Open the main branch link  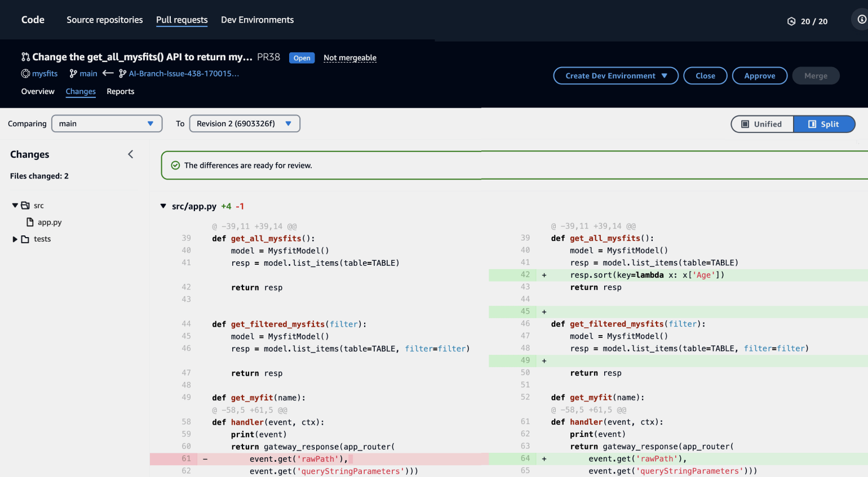pos(88,74)
